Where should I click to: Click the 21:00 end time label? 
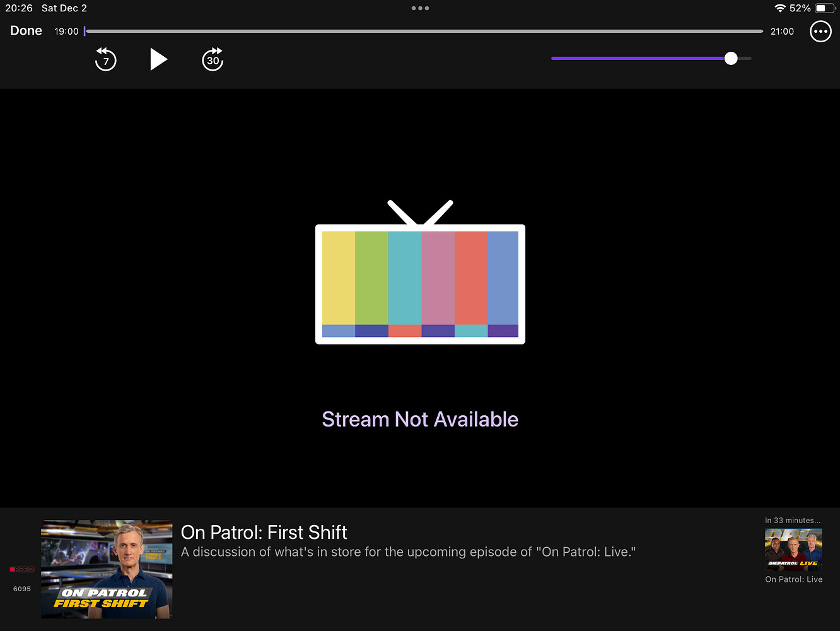[782, 30]
